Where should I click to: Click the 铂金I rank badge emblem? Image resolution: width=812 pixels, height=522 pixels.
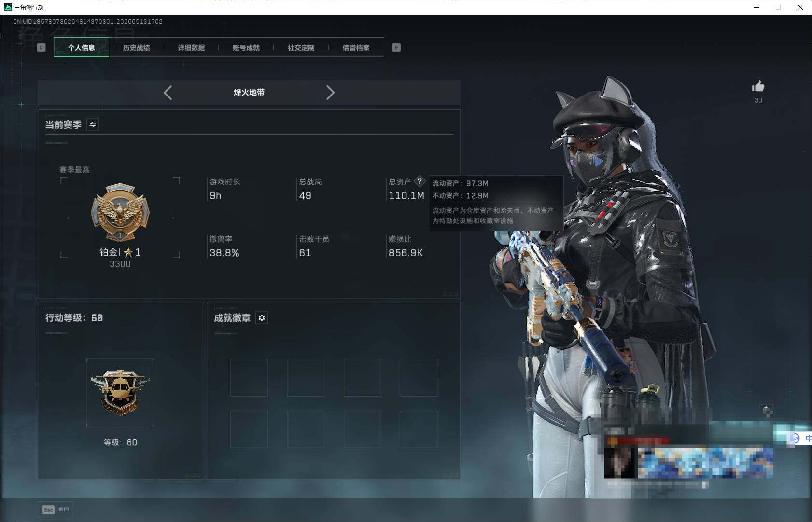[x=120, y=212]
